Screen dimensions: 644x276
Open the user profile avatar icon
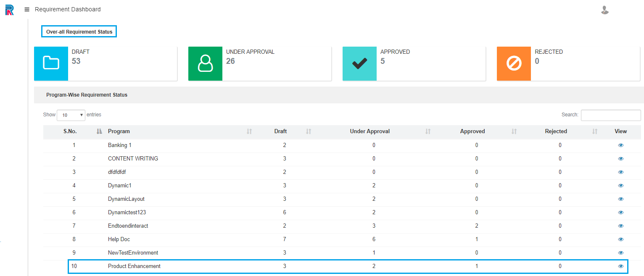coord(604,10)
